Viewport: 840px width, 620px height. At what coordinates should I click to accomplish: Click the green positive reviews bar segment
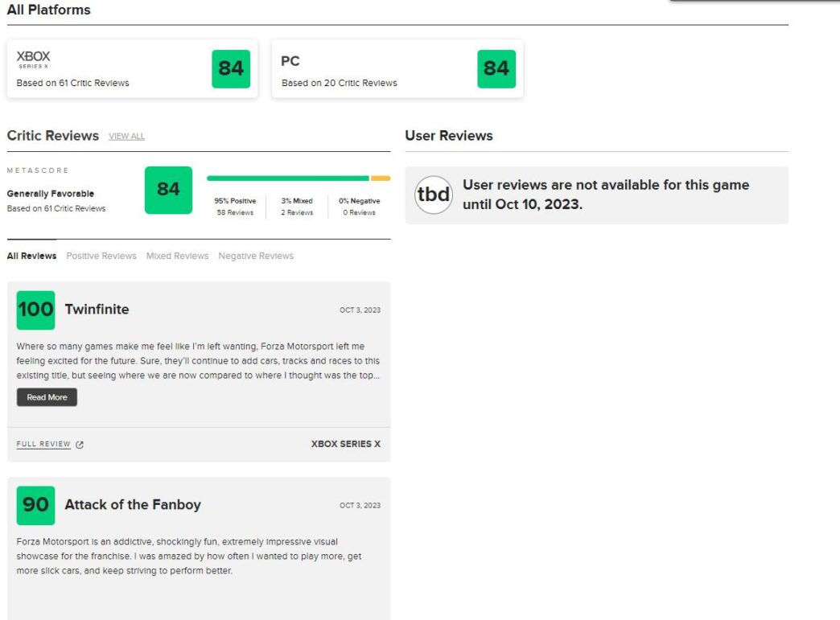[288, 179]
